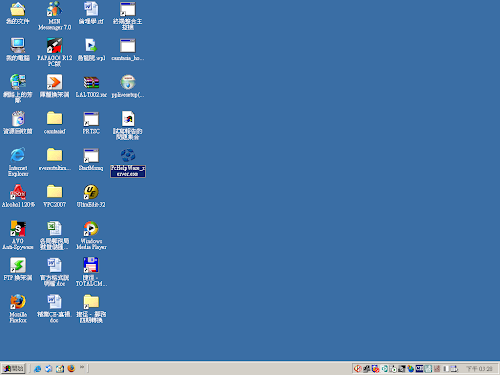500x375 pixels.
Task: Select the green FTP shortcut icon
Action: coord(18,266)
